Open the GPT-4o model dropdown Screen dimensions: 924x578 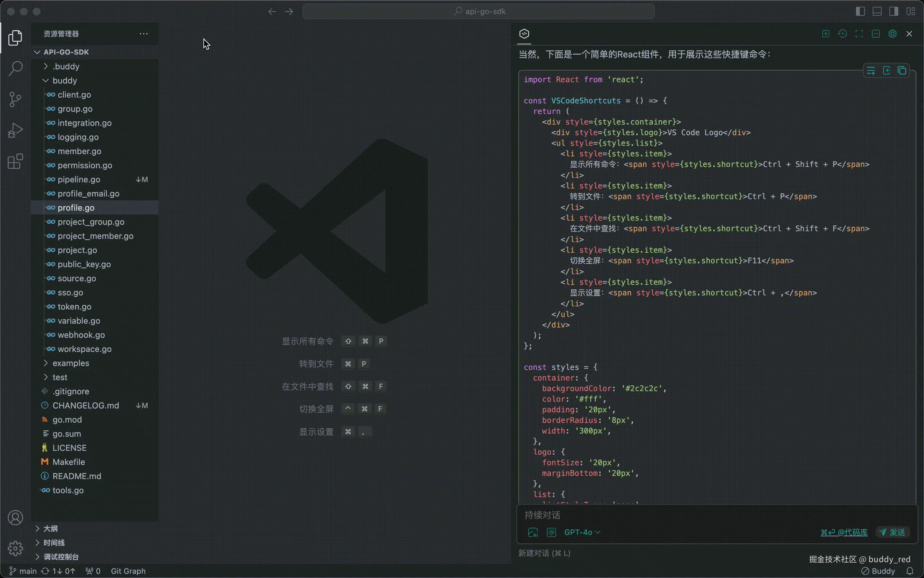[x=582, y=532]
